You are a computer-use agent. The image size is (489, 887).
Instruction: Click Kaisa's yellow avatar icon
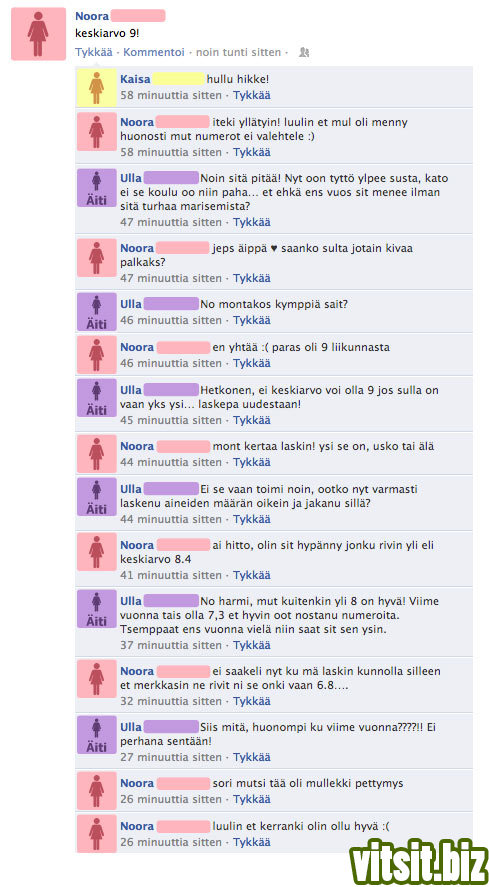click(97, 88)
